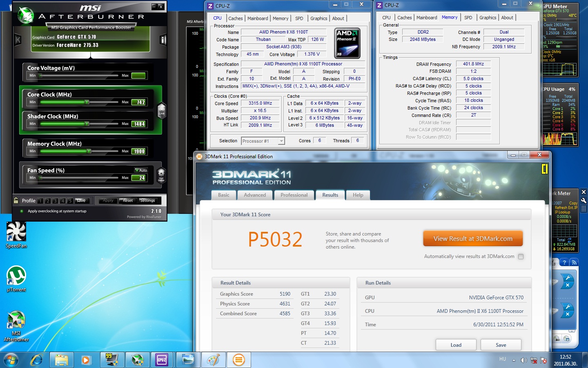Click the 3DMark 11 window title icon
588x368 pixels.
click(x=199, y=157)
